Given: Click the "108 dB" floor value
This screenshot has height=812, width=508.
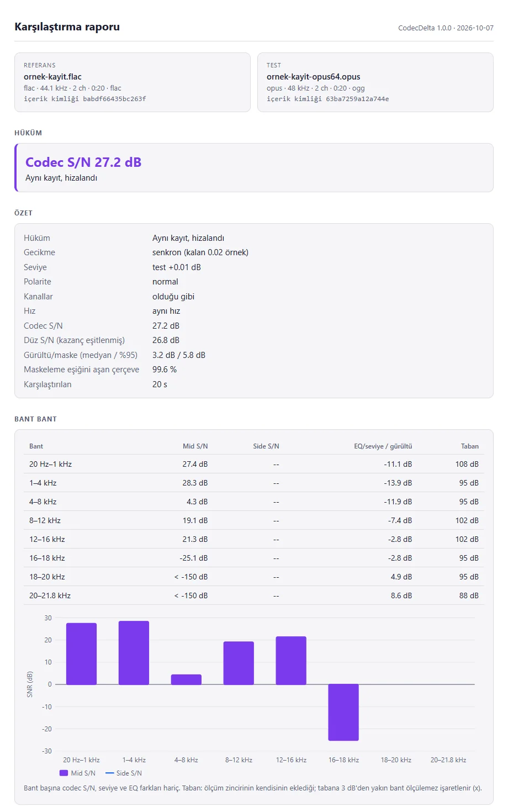Looking at the screenshot, I should [467, 464].
